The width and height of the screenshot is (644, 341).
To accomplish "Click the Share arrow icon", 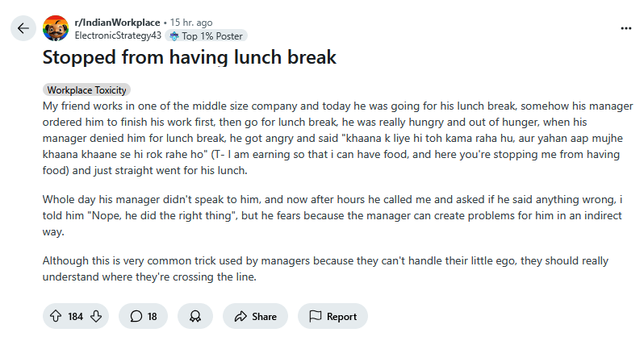I will pyautogui.click(x=240, y=316).
